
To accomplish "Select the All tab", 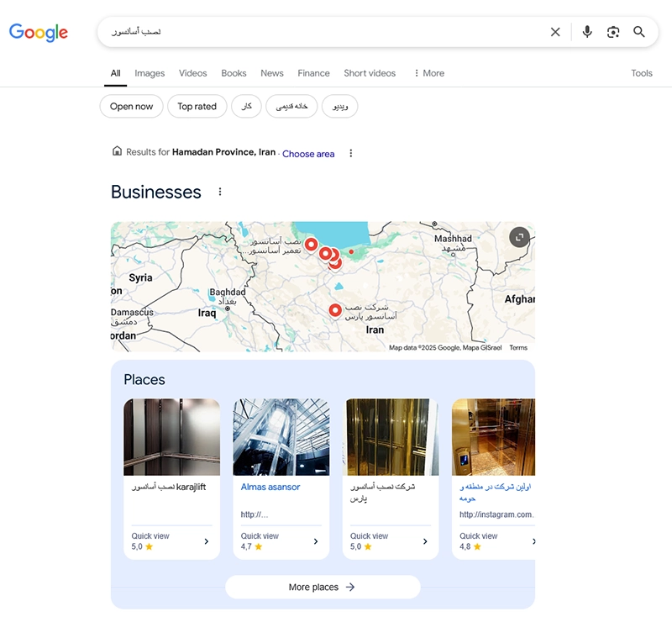I will point(115,73).
